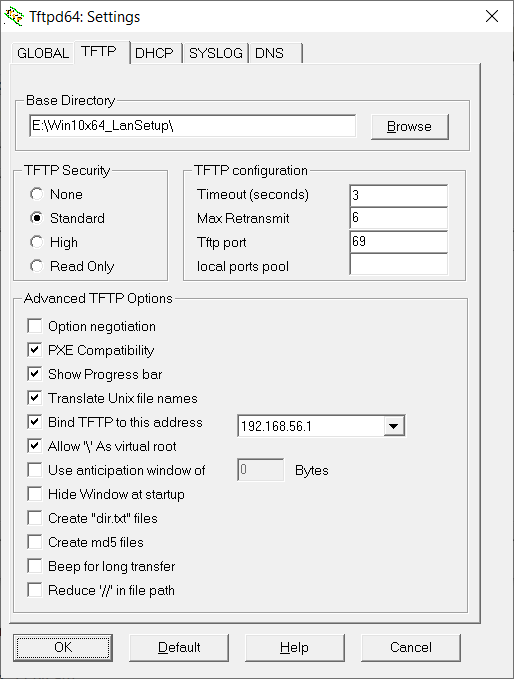Click the Timeout seconds field
The height and width of the screenshot is (679, 514).
pos(398,195)
